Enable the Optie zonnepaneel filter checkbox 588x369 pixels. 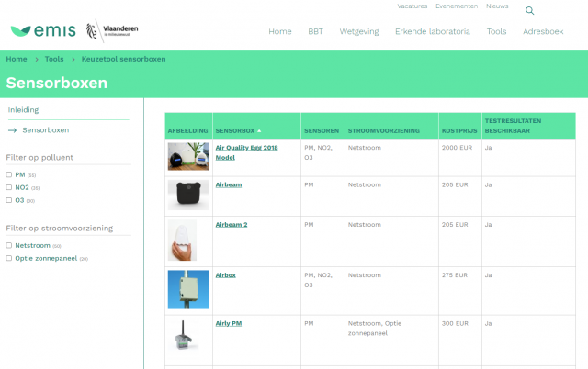point(9,258)
